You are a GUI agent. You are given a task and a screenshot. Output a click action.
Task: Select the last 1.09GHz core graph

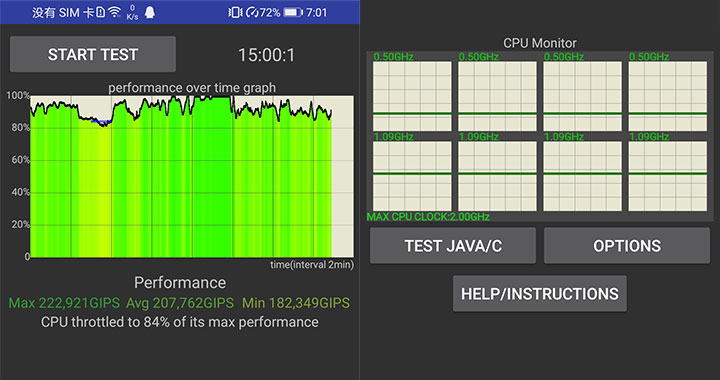click(x=668, y=176)
